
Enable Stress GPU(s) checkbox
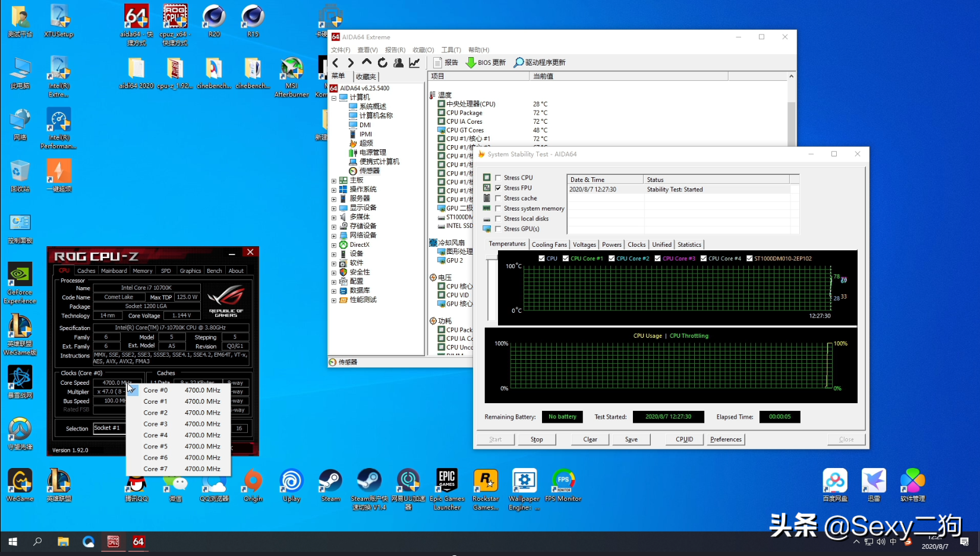(498, 228)
